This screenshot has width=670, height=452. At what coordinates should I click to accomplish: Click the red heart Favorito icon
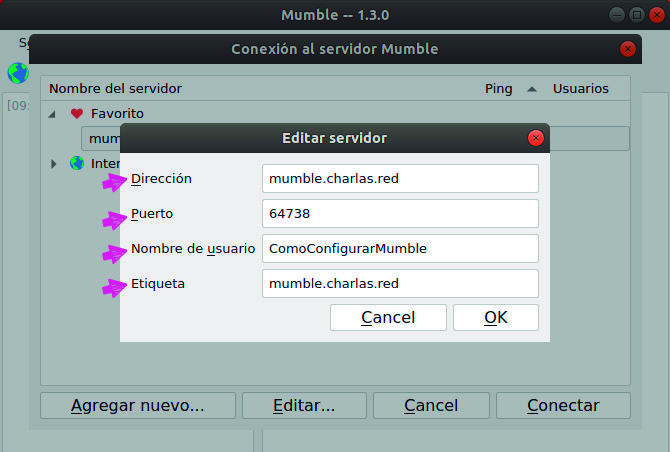coord(77,114)
